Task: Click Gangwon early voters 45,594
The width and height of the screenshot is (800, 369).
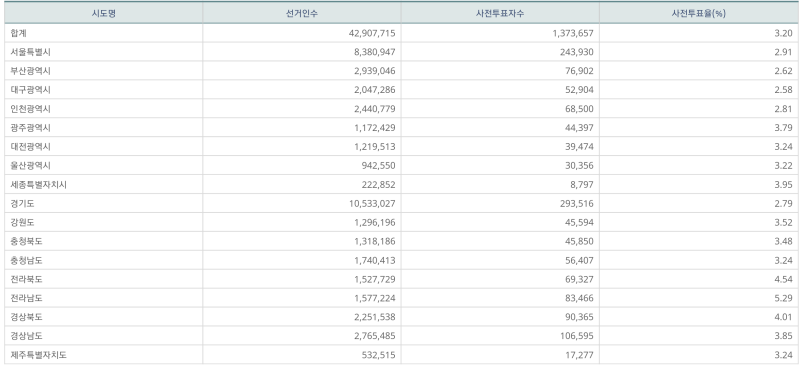Action: [579, 223]
